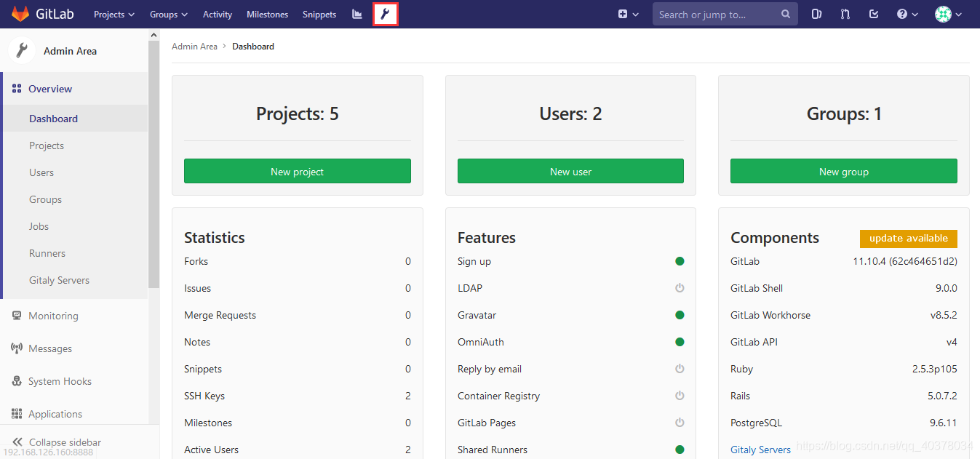Click the New group button
Screen dimensions: 980x459
pos(844,171)
